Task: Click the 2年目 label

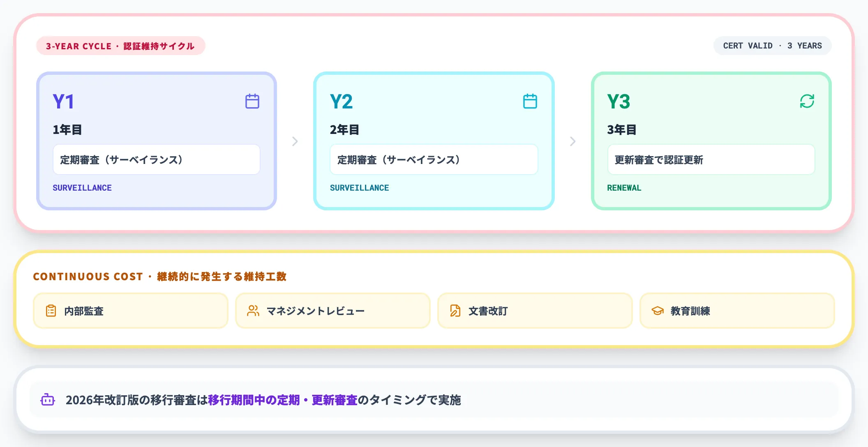Action: pos(345,130)
